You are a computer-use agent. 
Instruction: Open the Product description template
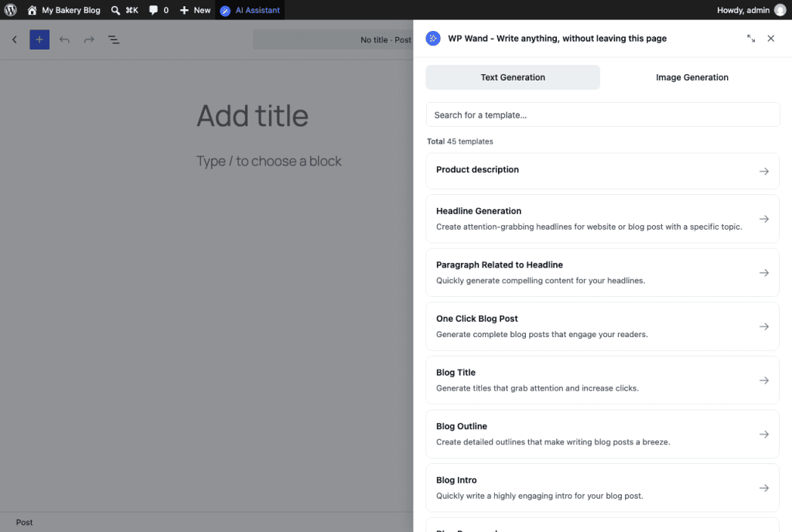(x=602, y=171)
